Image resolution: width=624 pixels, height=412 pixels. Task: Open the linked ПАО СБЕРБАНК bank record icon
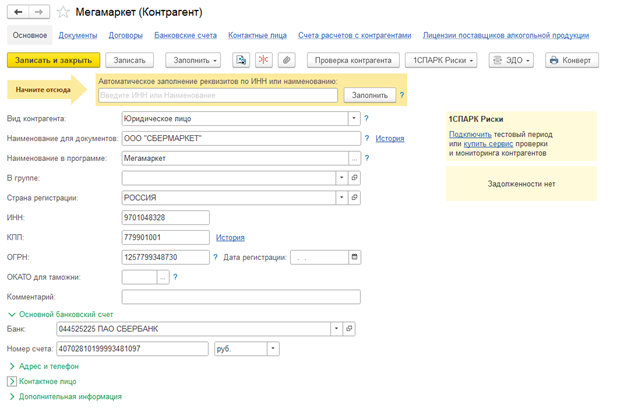tap(350, 329)
